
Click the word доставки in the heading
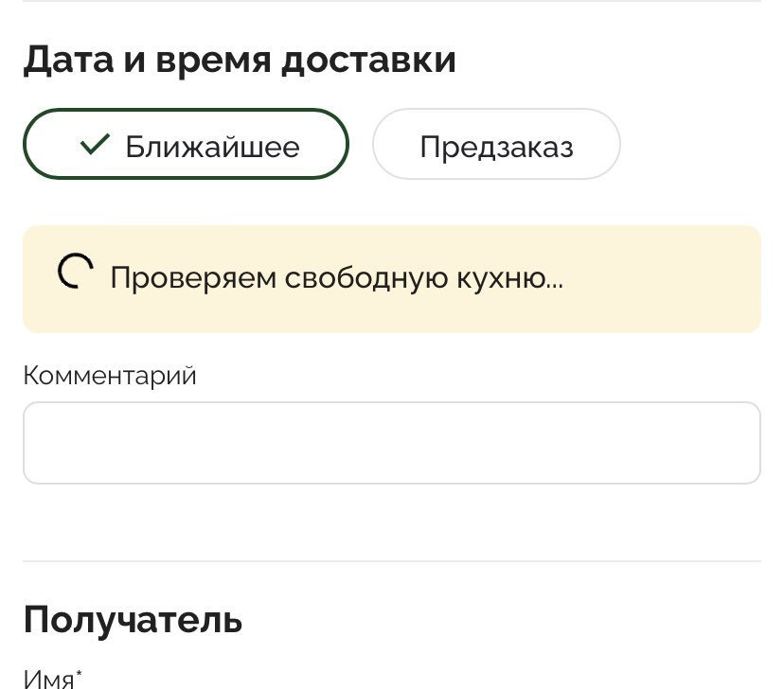[x=368, y=61]
